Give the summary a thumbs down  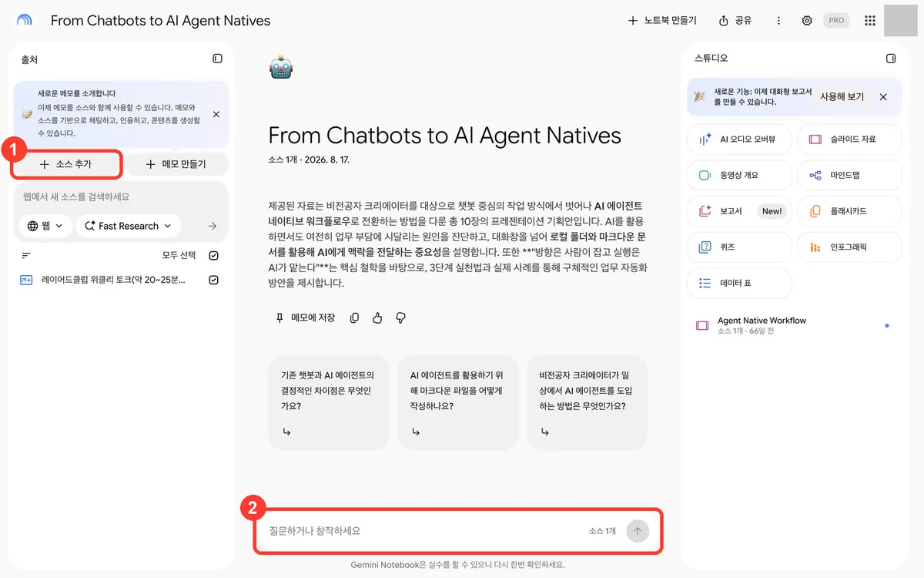tap(400, 318)
